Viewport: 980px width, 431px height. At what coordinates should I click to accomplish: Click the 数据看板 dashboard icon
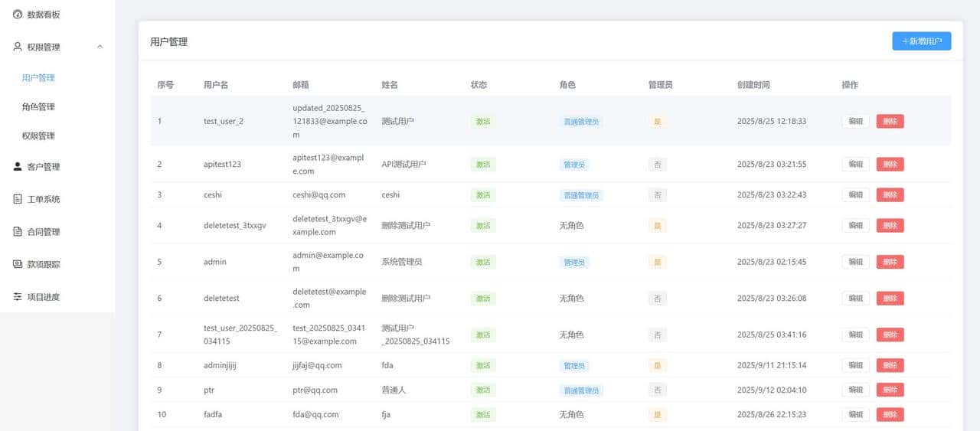pyautogui.click(x=18, y=14)
